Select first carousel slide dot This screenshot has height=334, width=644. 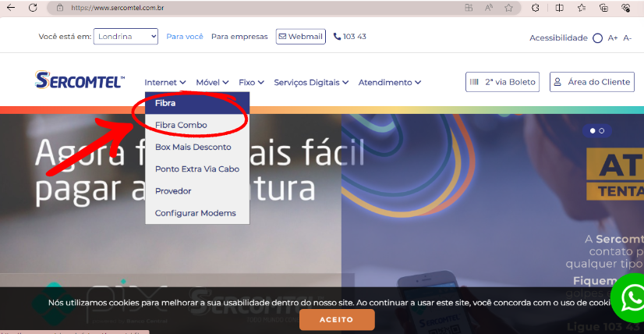pyautogui.click(x=593, y=131)
